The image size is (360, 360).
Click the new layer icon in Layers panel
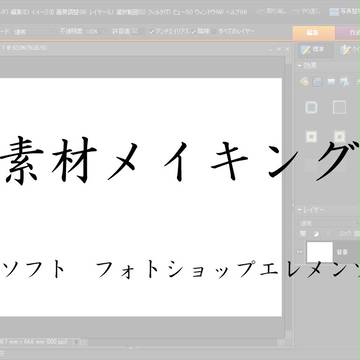click(x=303, y=233)
